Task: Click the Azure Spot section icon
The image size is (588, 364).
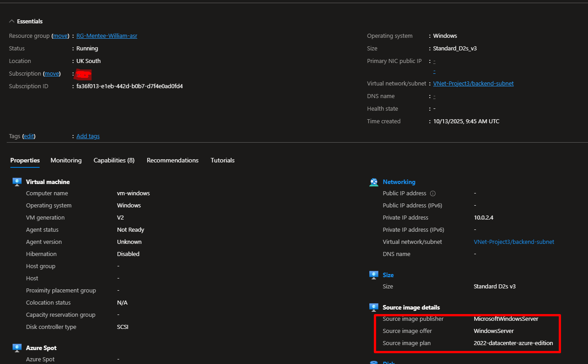Action: point(17,348)
